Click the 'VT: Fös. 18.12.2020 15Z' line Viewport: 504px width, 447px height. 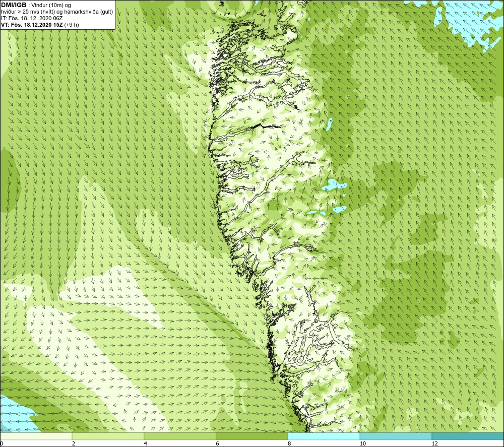point(40,25)
